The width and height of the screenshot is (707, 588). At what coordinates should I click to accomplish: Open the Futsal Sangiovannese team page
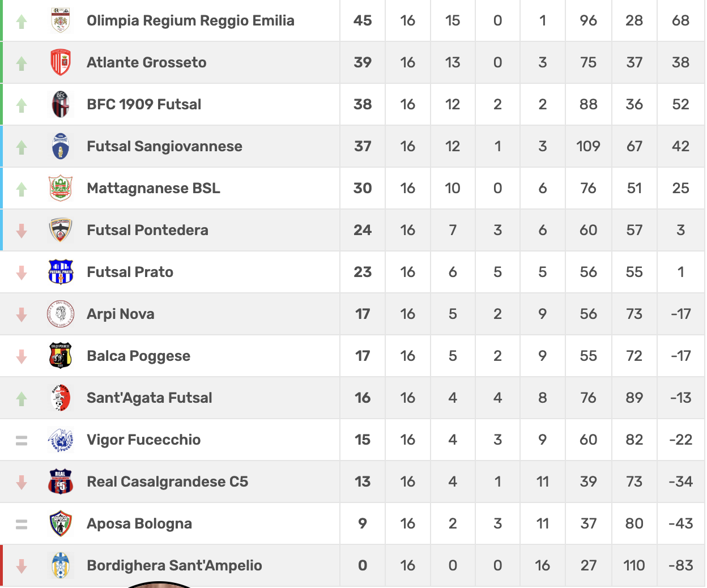coord(164,146)
